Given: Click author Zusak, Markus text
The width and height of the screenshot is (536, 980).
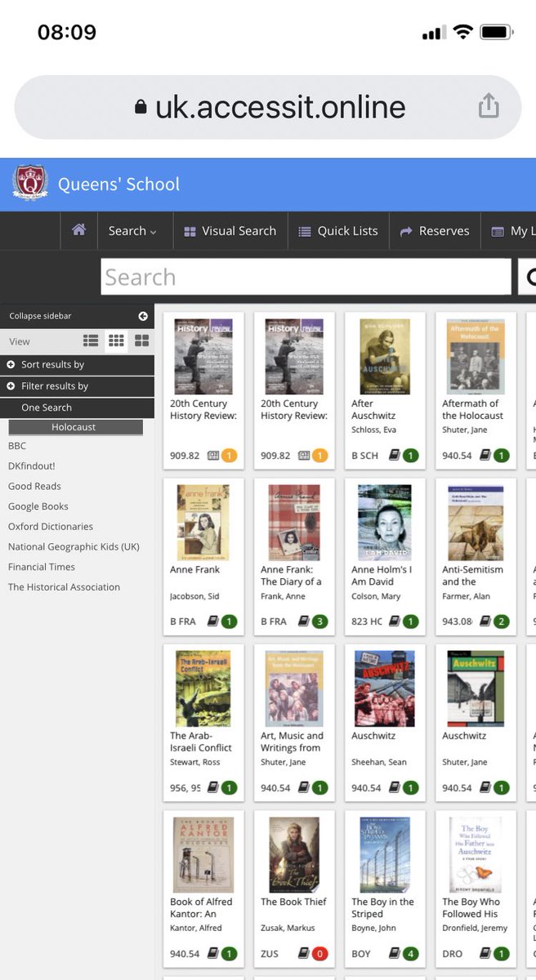Looking at the screenshot, I should [288, 929].
